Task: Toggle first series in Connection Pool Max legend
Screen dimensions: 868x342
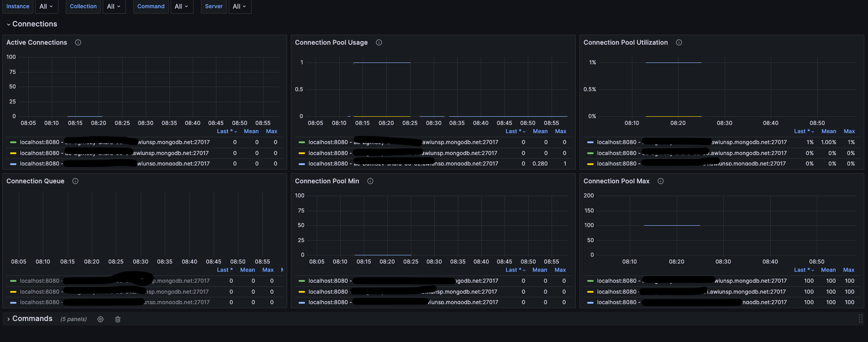Action: click(x=692, y=281)
